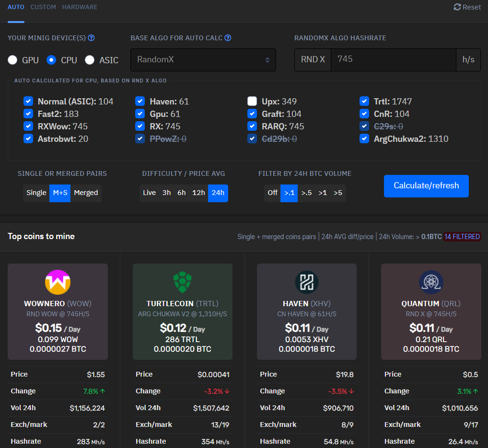488x448 pixels.
Task: Switch to the CUSTOM tab
Action: click(43, 7)
